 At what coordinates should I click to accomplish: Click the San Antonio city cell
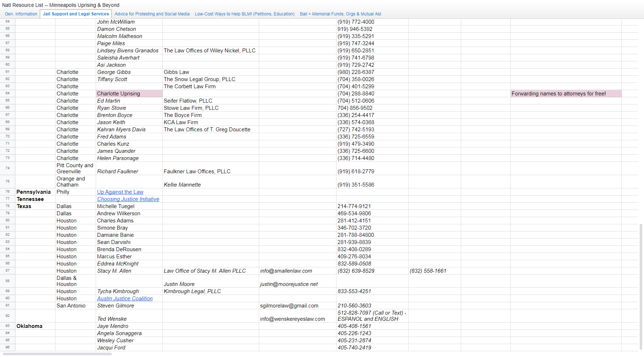(76, 306)
